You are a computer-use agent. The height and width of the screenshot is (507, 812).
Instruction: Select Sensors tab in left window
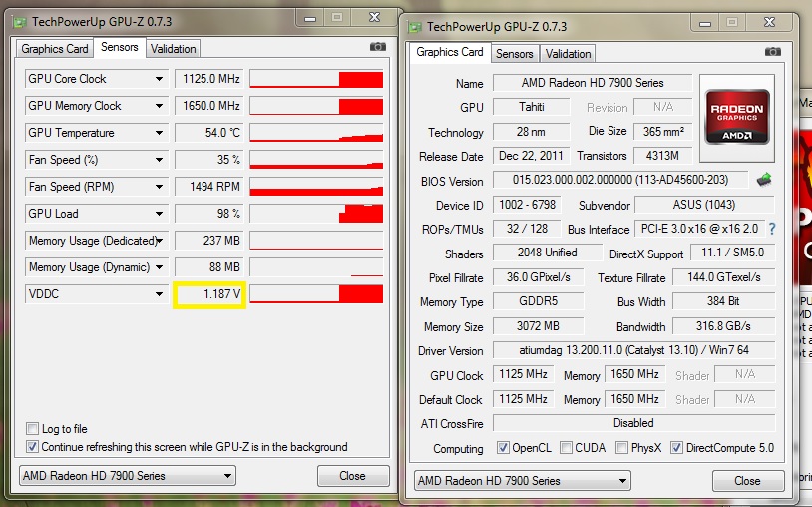point(120,47)
